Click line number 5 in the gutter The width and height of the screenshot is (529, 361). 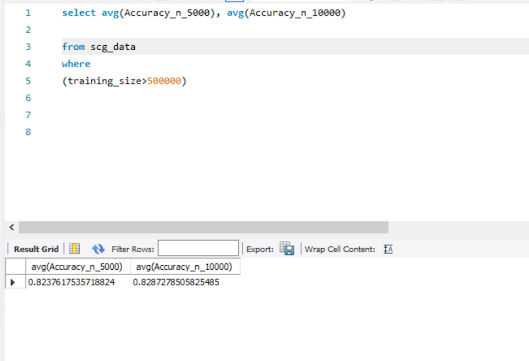pyautogui.click(x=28, y=81)
